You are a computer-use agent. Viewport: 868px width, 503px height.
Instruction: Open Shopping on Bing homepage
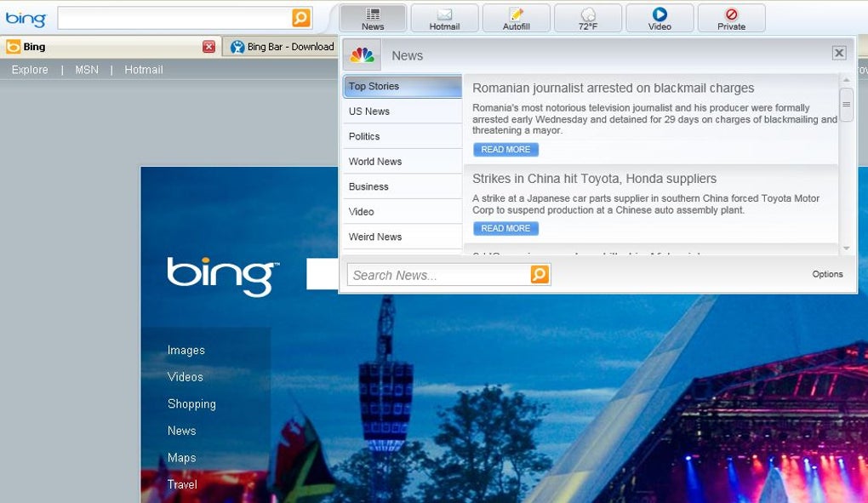[191, 404]
